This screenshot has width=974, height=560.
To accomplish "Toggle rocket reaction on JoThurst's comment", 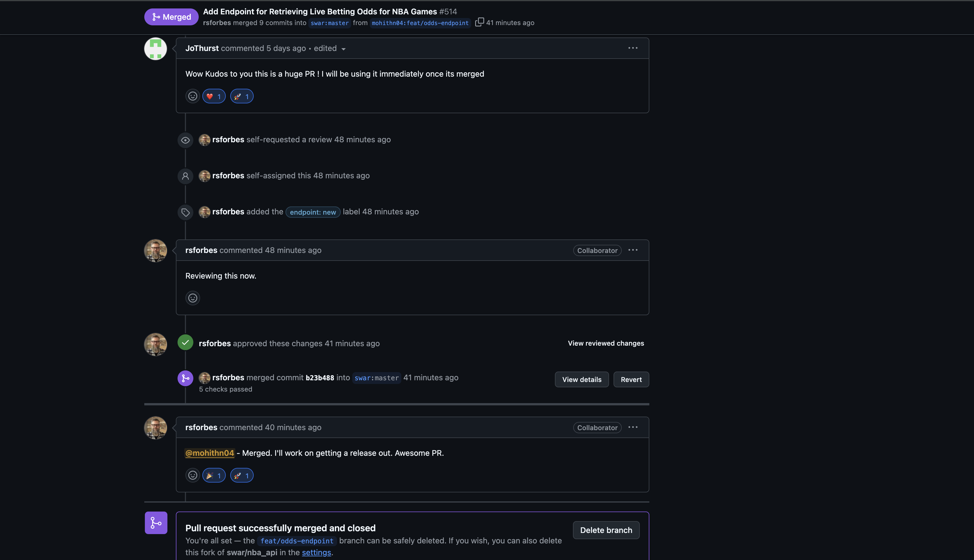I will tap(242, 96).
